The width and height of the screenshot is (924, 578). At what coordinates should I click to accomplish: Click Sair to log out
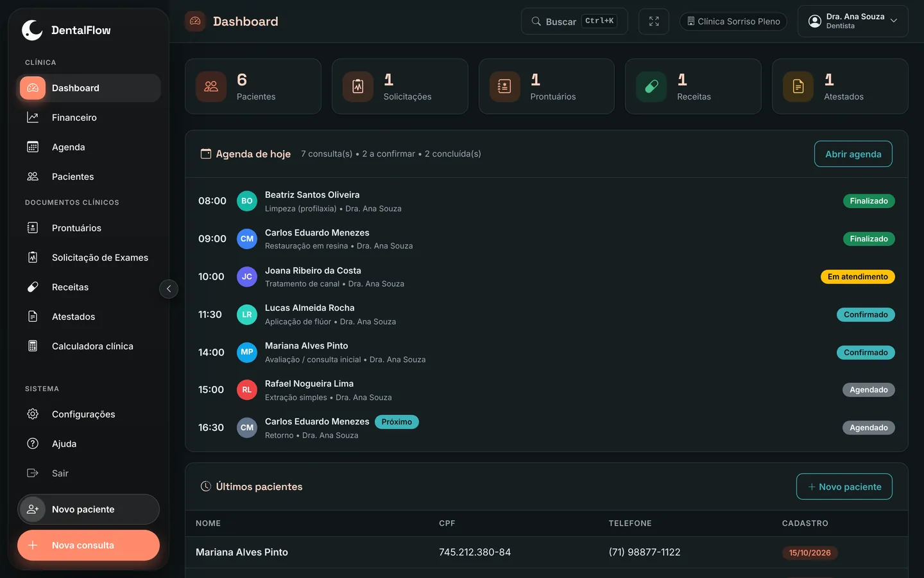pos(89,473)
